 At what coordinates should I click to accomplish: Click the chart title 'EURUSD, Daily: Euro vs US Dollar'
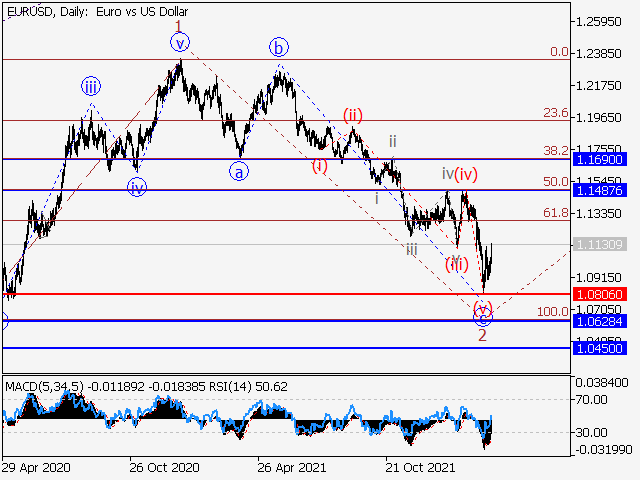98,12
